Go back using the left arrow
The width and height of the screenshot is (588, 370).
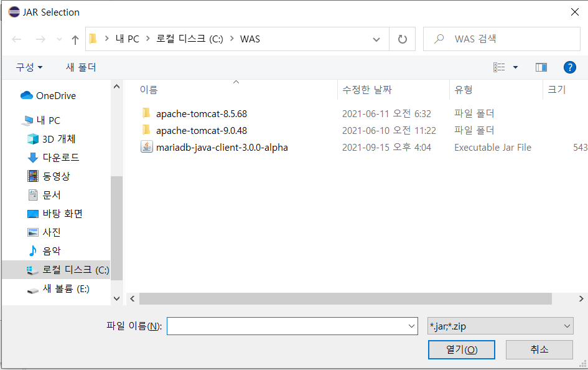click(x=17, y=39)
